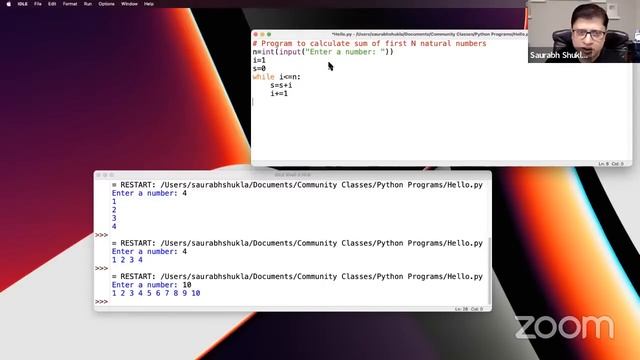Click first 'Enter a number: 4' shell line
Viewport: 640px width, 360px height.
149,193
